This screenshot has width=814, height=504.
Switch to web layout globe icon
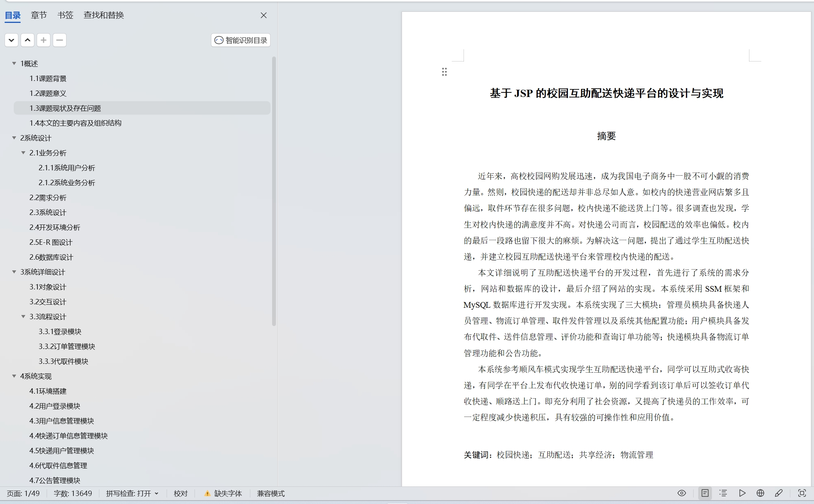pyautogui.click(x=760, y=493)
